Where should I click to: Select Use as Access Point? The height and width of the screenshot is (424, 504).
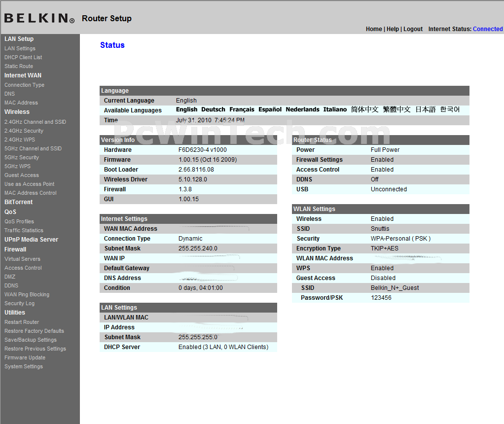pyautogui.click(x=29, y=184)
